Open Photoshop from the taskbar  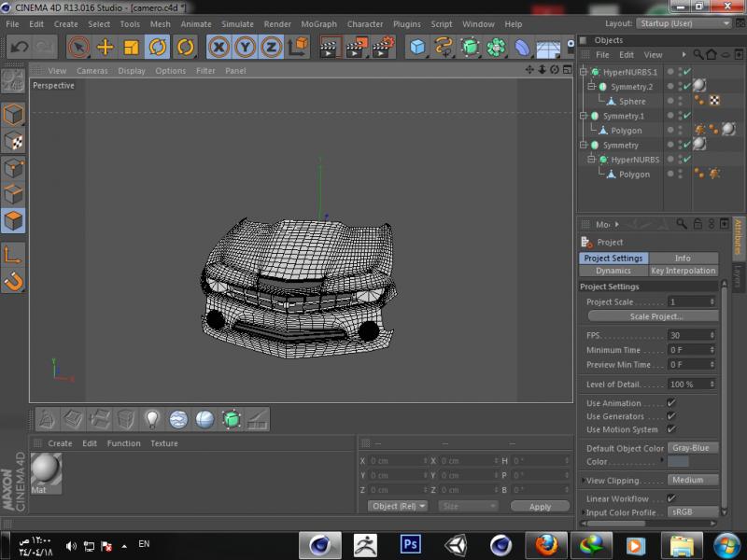point(409,544)
